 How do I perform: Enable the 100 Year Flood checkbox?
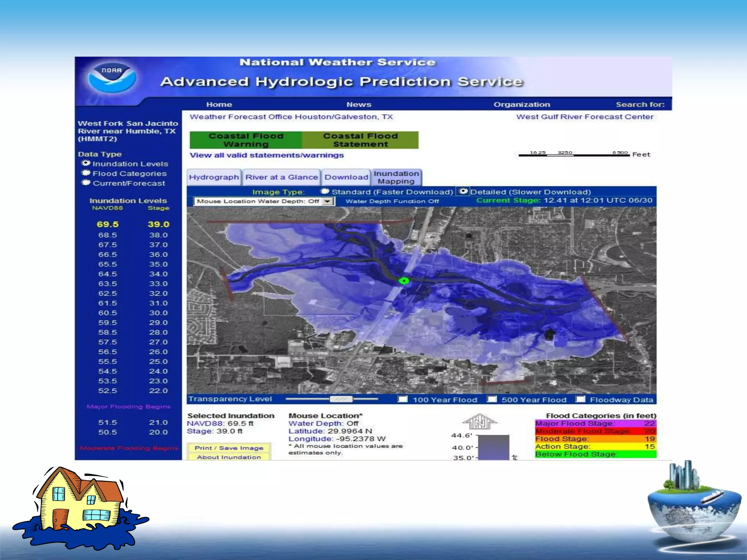(403, 399)
